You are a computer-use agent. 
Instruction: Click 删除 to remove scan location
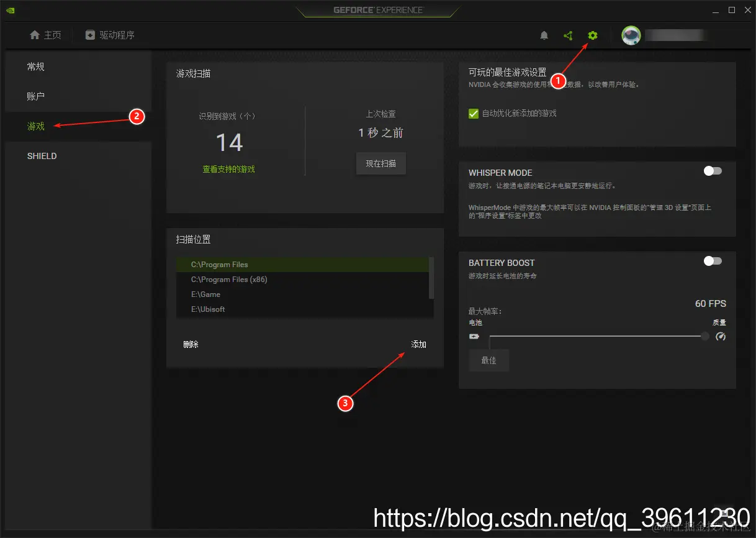point(191,344)
